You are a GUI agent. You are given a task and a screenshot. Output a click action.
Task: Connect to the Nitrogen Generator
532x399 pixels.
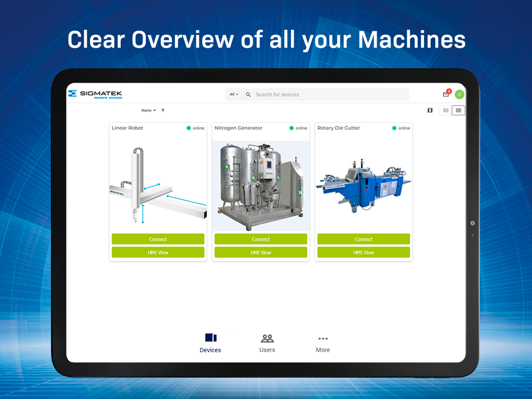click(261, 239)
